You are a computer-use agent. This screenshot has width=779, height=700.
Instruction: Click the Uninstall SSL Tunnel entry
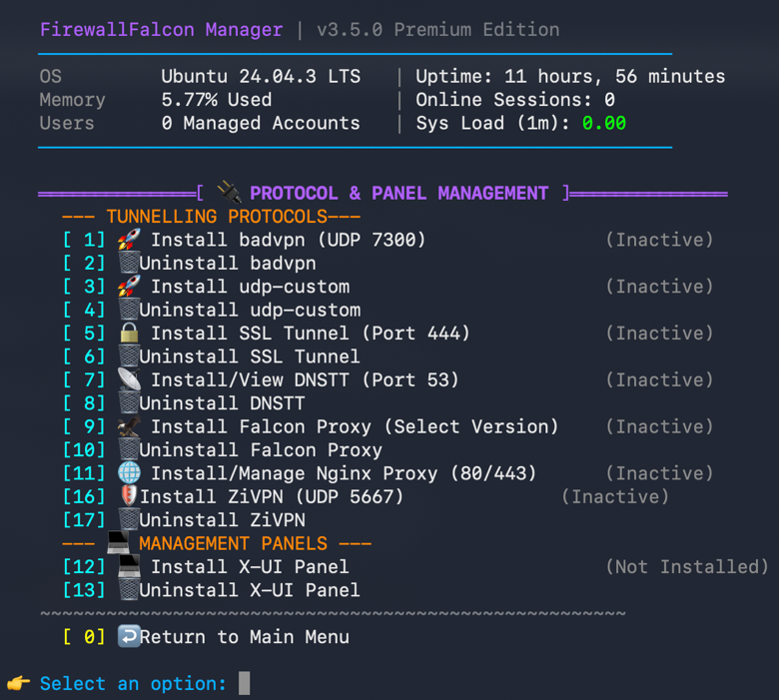click(x=211, y=356)
